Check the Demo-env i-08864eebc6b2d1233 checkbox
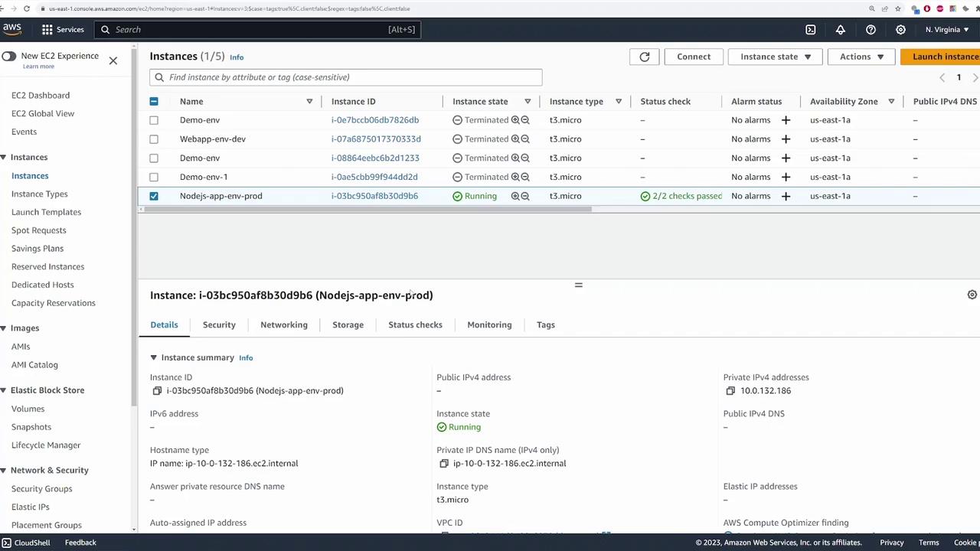Image resolution: width=980 pixels, height=551 pixels. click(154, 158)
